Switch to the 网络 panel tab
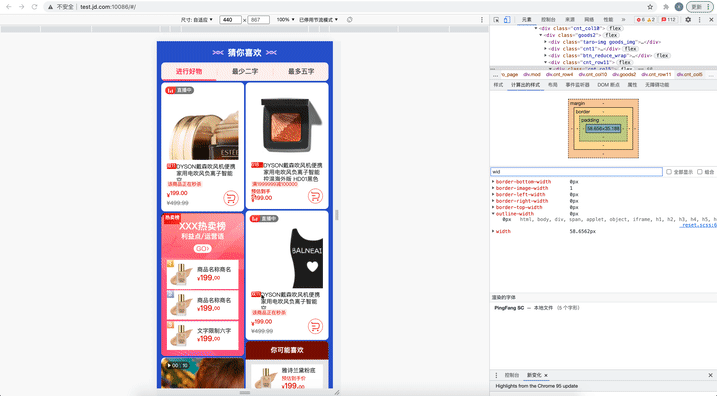717x396 pixels. coord(589,20)
